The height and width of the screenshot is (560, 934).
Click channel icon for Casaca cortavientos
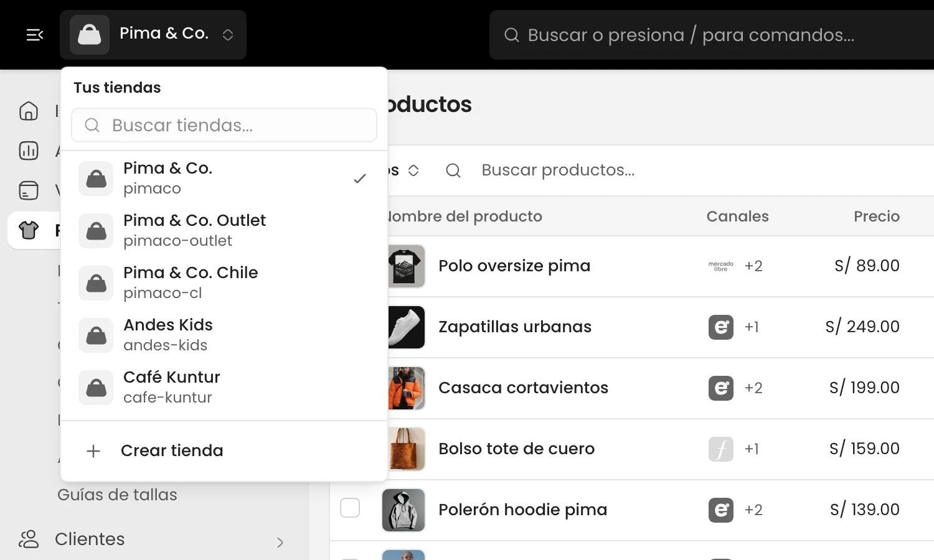coord(721,388)
